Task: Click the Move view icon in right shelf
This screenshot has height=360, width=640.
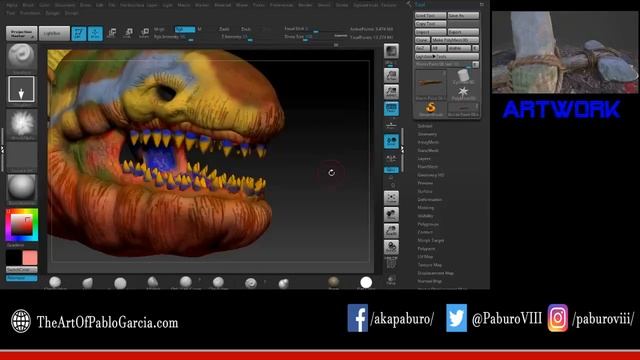Action: [x=391, y=214]
